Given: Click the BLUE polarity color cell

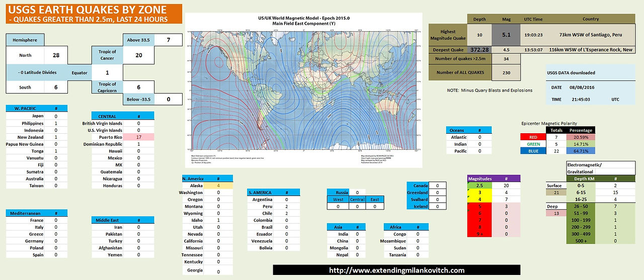Looking at the screenshot, I should [532, 151].
